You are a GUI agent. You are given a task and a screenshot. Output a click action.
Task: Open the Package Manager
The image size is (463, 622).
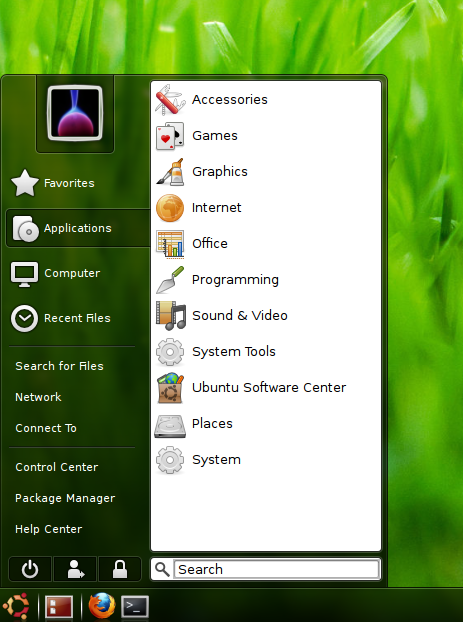[x=65, y=498]
